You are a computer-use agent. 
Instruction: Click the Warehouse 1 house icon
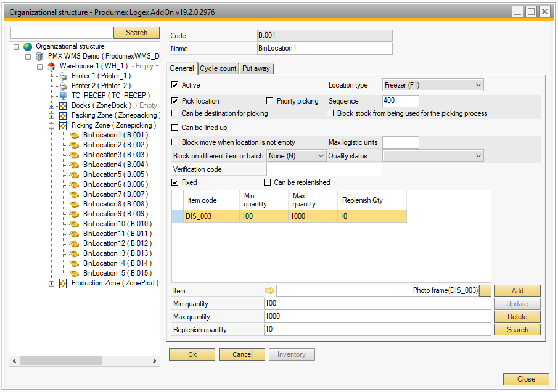[x=51, y=67]
